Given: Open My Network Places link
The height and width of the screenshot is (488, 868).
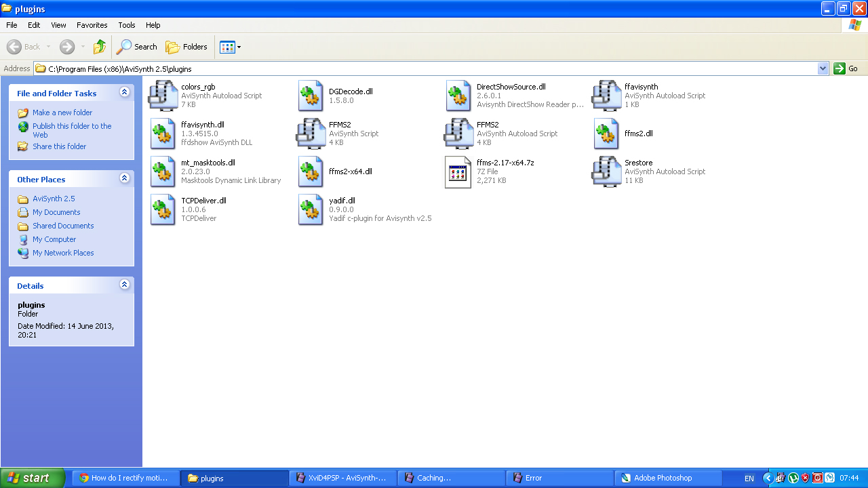Looking at the screenshot, I should click(63, 253).
